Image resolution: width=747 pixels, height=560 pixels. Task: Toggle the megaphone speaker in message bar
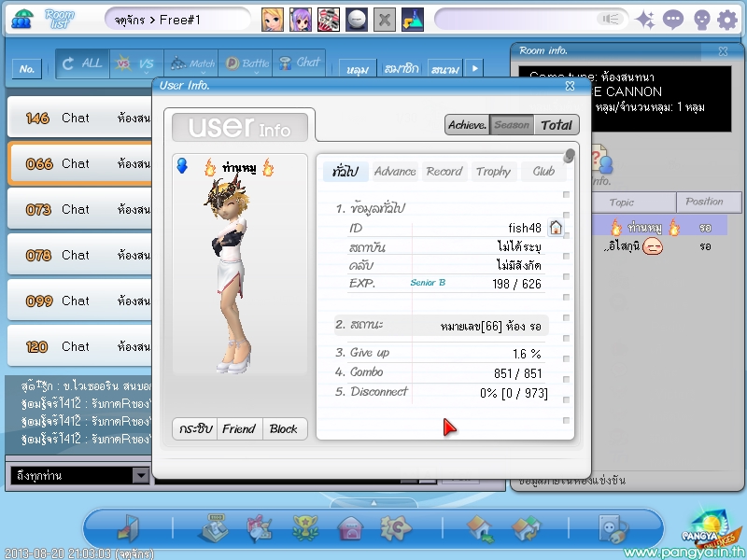[x=611, y=19]
